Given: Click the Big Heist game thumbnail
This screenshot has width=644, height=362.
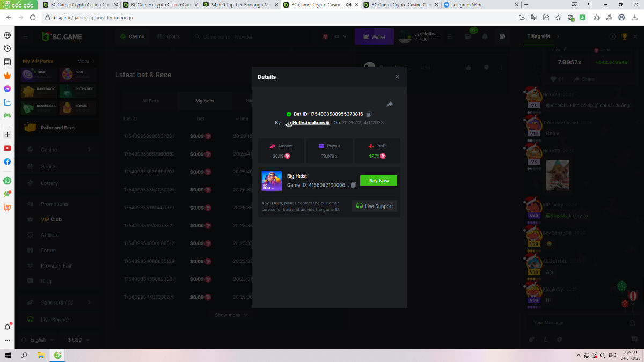Looking at the screenshot, I should pos(272,181).
